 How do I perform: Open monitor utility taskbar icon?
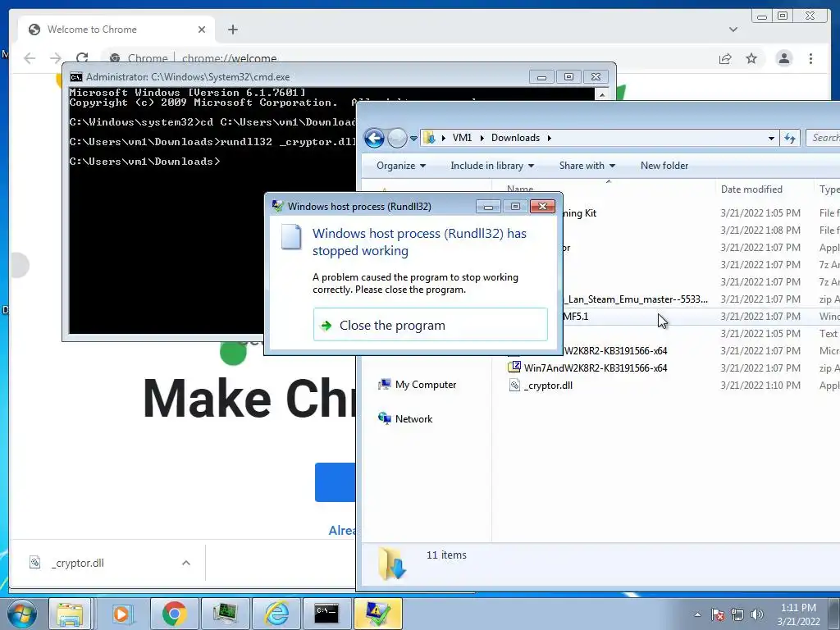tap(225, 614)
